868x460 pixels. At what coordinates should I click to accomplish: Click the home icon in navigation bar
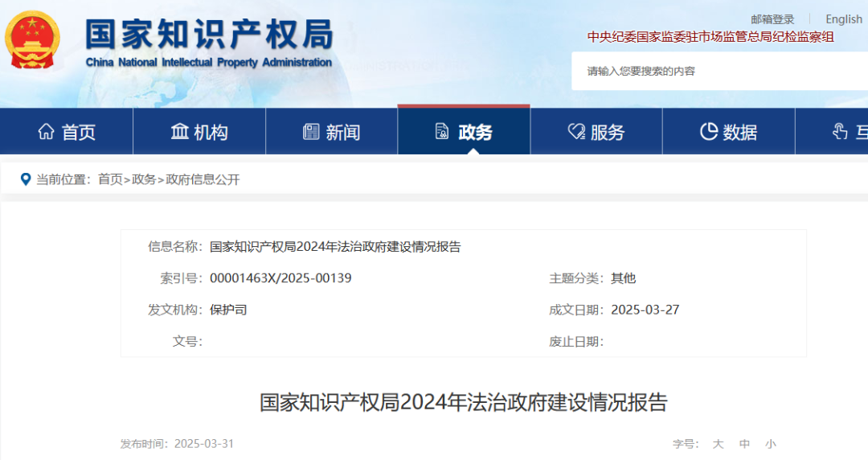click(x=47, y=132)
